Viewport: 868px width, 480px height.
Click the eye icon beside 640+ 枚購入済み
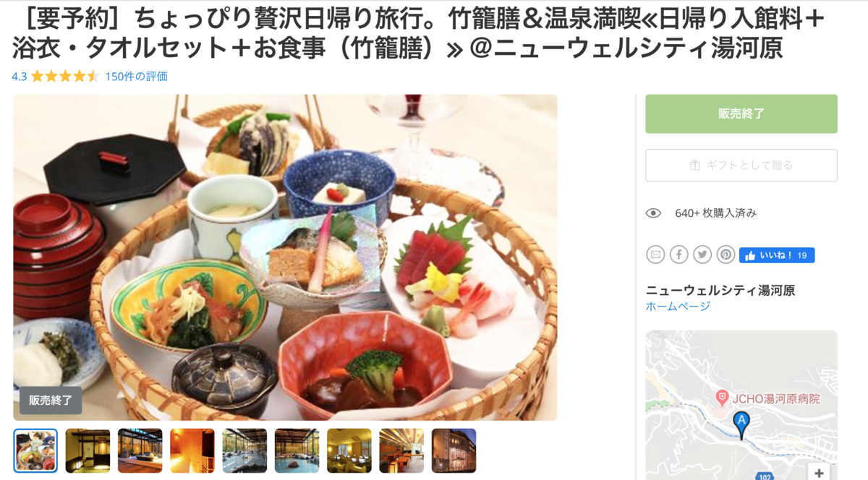[653, 213]
